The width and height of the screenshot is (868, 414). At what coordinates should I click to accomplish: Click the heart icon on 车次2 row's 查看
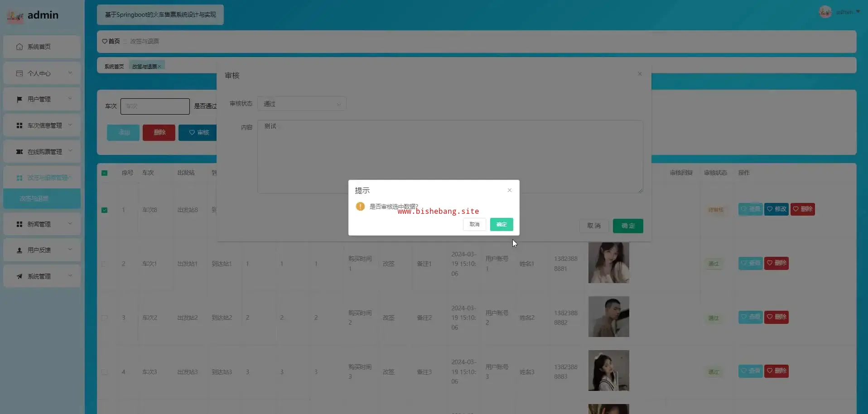744,317
